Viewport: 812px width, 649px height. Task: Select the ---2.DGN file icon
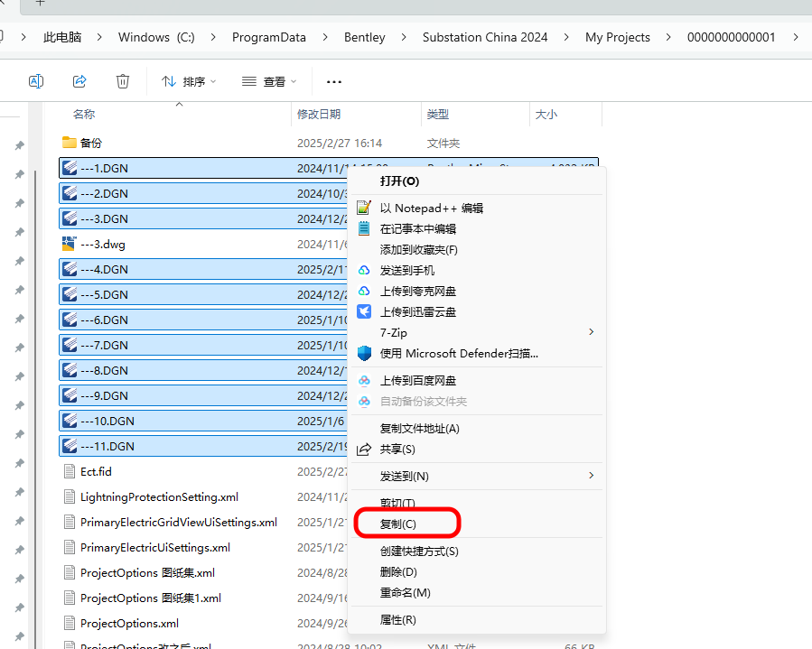(x=70, y=193)
